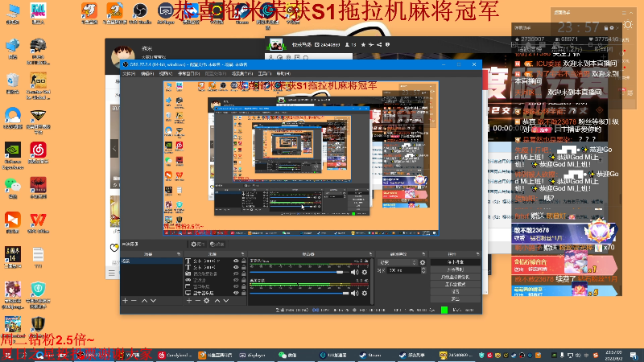Click 工作室模式 studio mode button

[x=456, y=284]
